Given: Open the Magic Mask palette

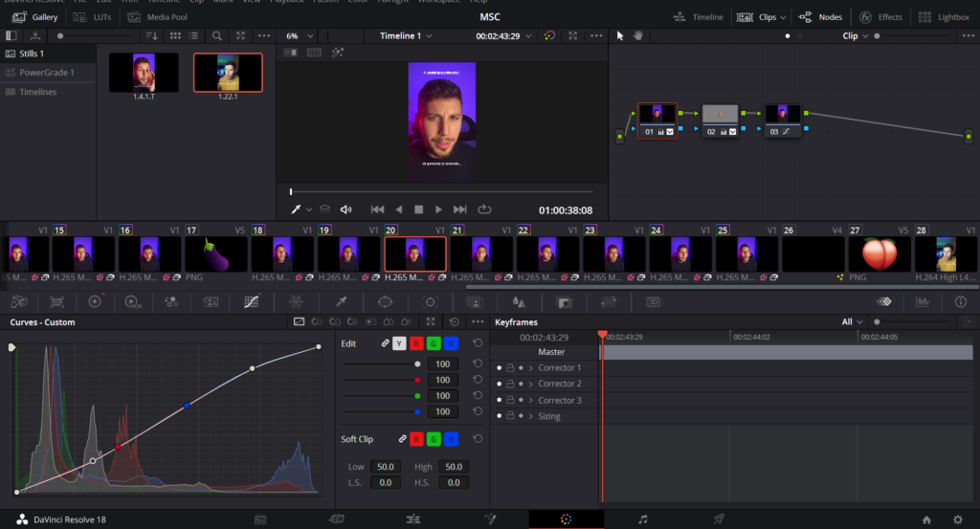Looking at the screenshot, I should click(475, 302).
